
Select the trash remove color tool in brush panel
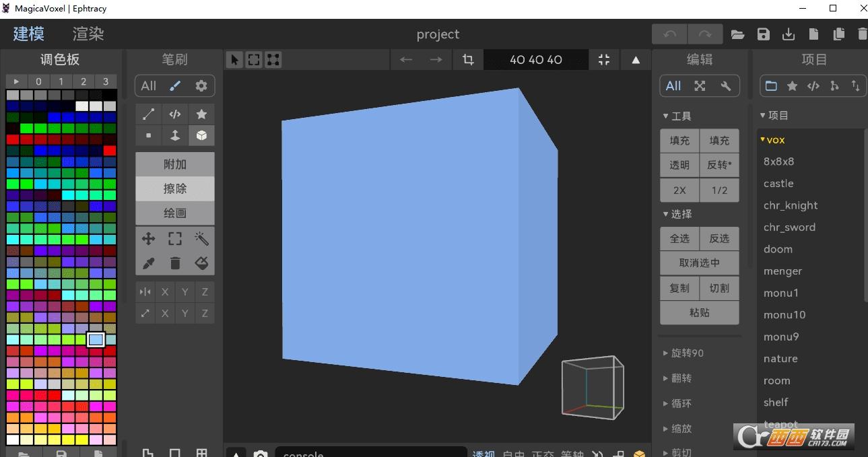coord(175,263)
